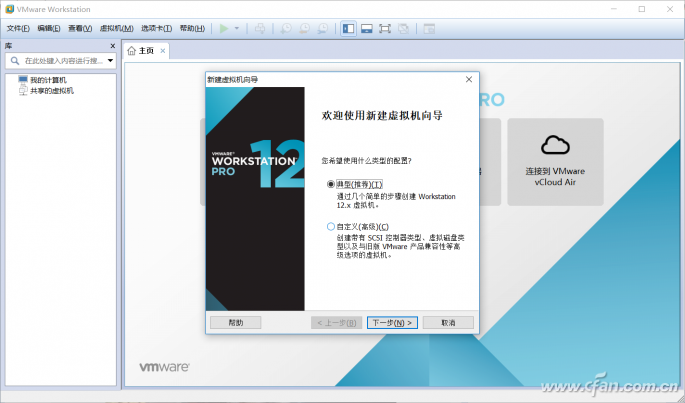This screenshot has height=403, width=685.
Task: Click the manage snapshots icon
Action: 322,29
